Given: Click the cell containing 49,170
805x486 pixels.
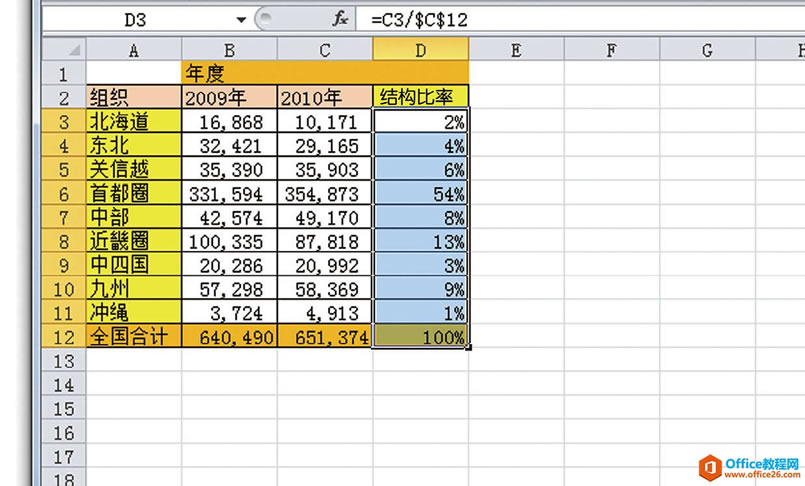Looking at the screenshot, I should coord(324,217).
